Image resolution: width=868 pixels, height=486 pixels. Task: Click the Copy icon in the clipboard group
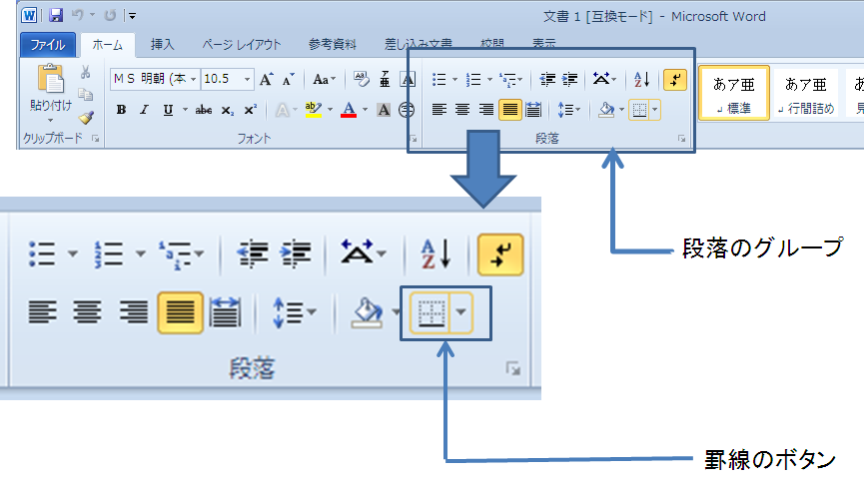click(x=85, y=95)
